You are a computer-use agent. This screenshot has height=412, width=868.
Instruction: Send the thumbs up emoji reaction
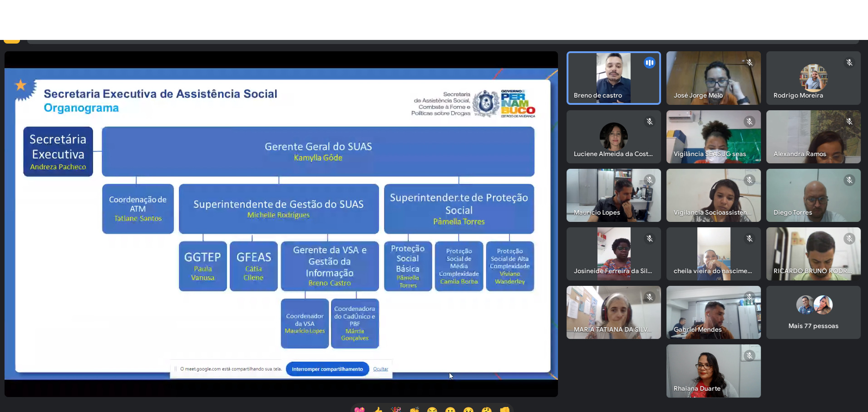click(378, 410)
